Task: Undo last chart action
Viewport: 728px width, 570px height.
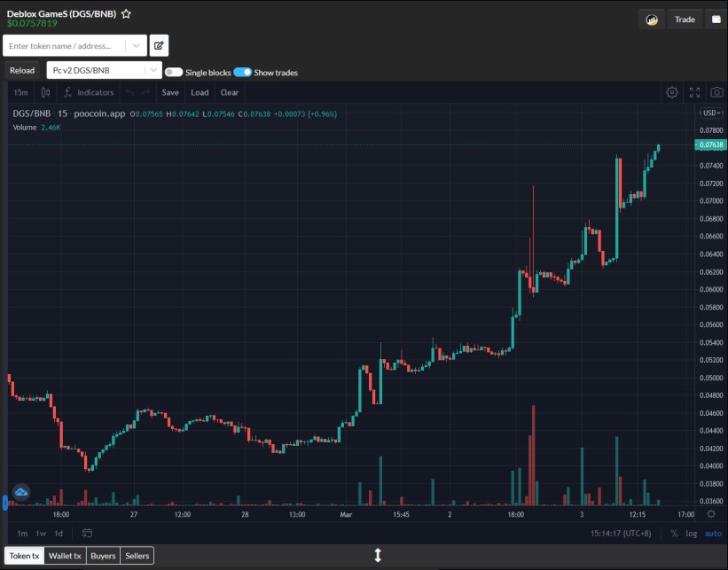Action: tap(129, 92)
